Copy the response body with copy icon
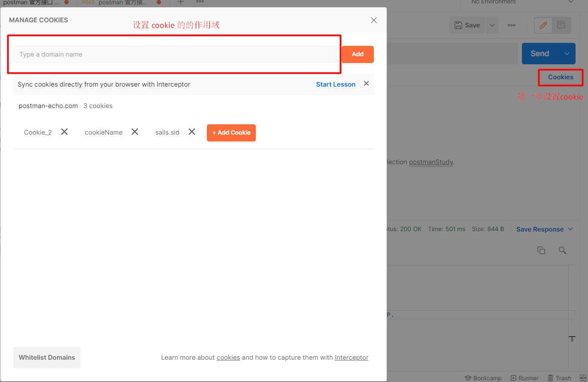Viewport: 588px width, 382px height. click(541, 250)
